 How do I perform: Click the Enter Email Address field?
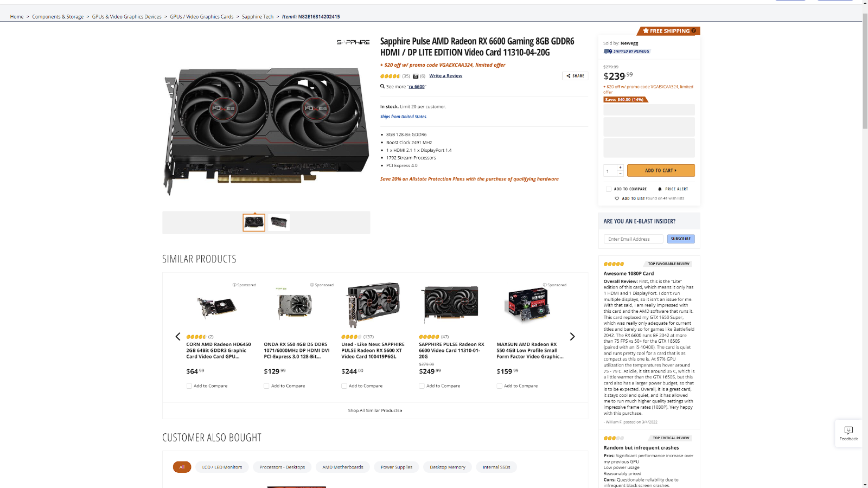pyautogui.click(x=634, y=239)
